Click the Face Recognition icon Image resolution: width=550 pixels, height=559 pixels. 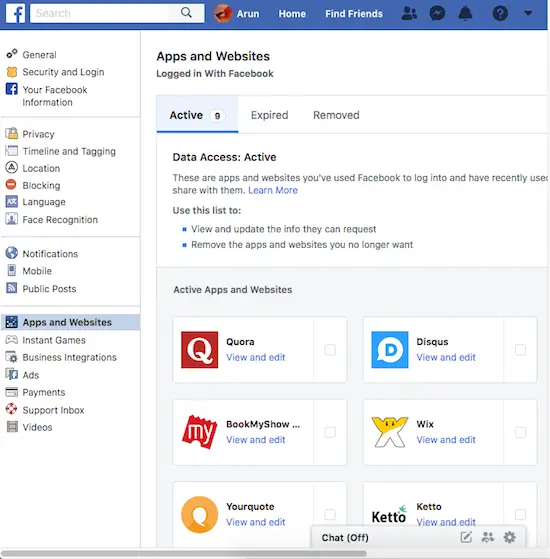12,219
